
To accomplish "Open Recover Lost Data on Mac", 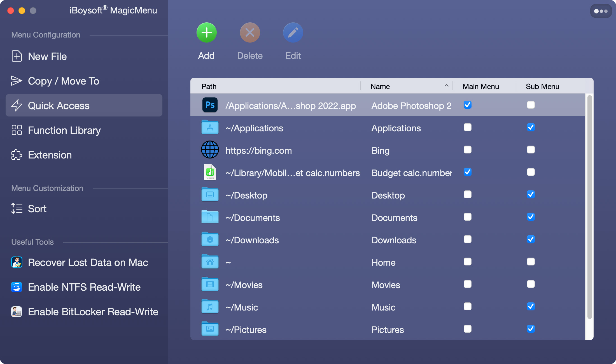I will [88, 263].
